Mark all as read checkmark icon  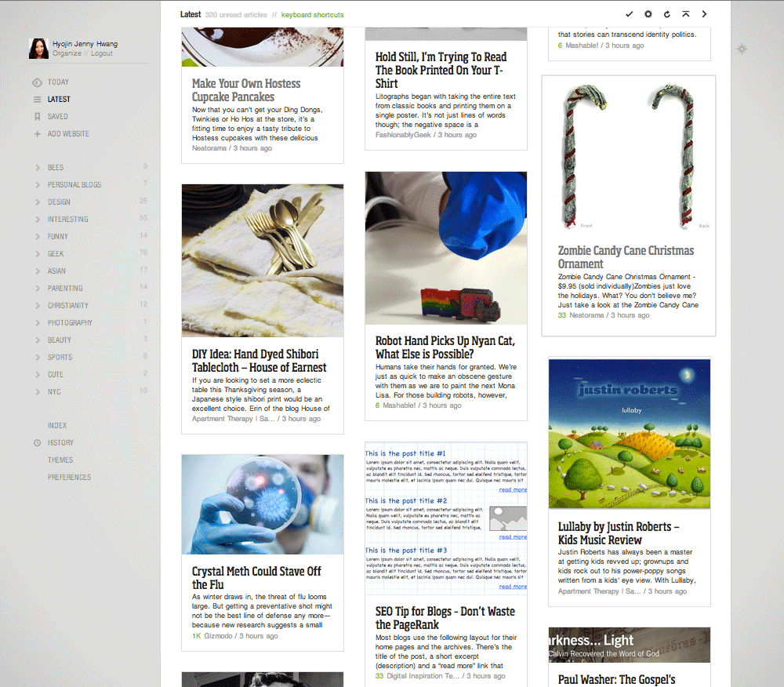tap(629, 14)
